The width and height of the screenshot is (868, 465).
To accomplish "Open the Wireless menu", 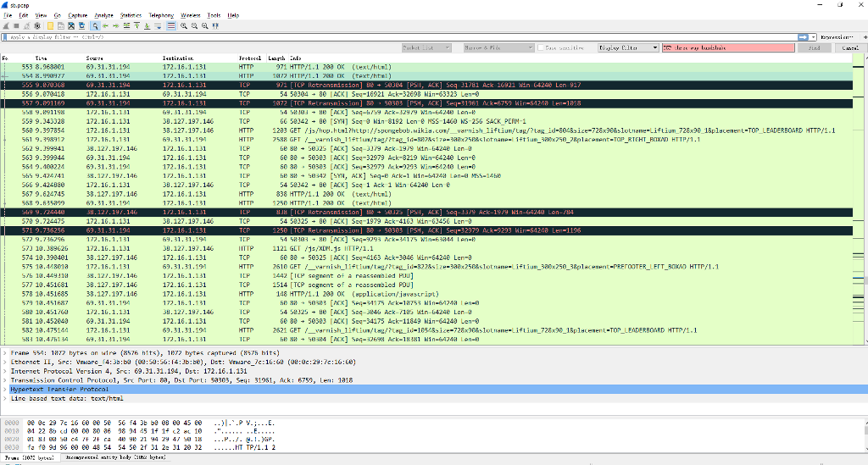I will [191, 15].
